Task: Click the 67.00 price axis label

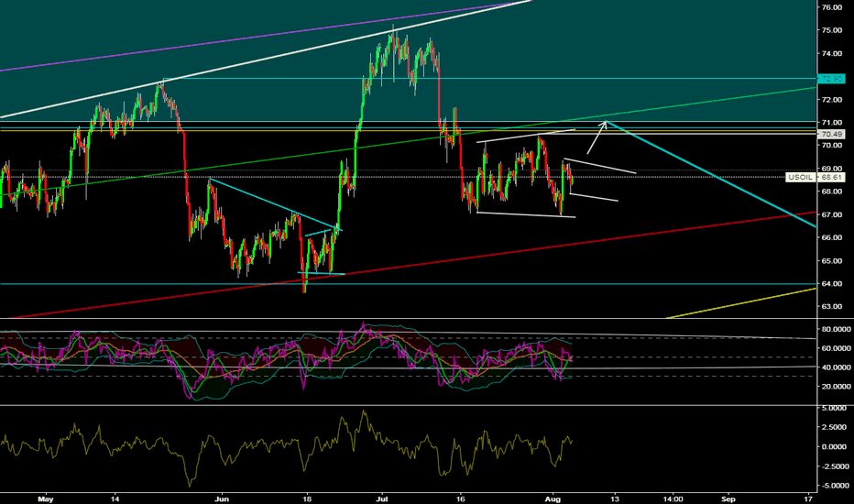Action: coord(832,214)
